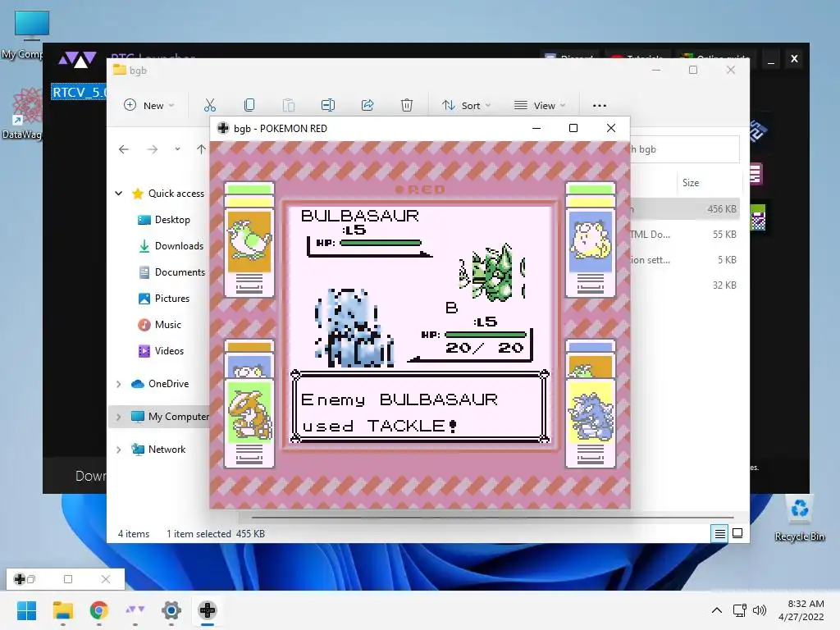Image resolution: width=840 pixels, height=630 pixels.
Task: Close the small minimized bgb window
Action: click(106, 579)
